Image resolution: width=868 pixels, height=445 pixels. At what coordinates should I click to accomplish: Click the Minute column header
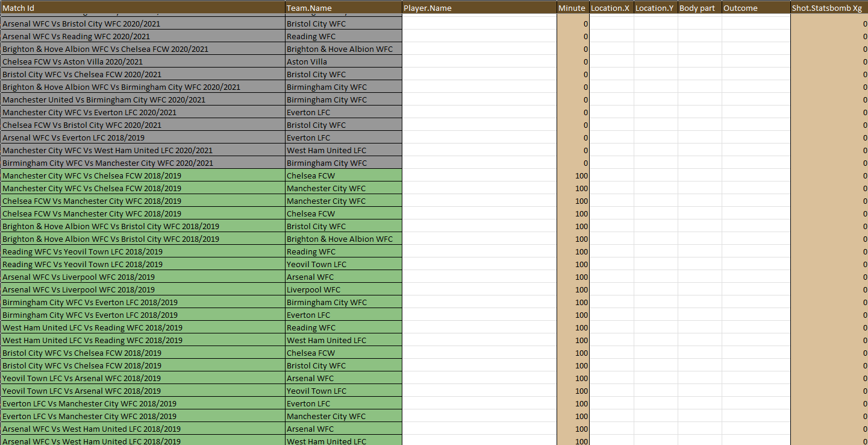click(573, 8)
